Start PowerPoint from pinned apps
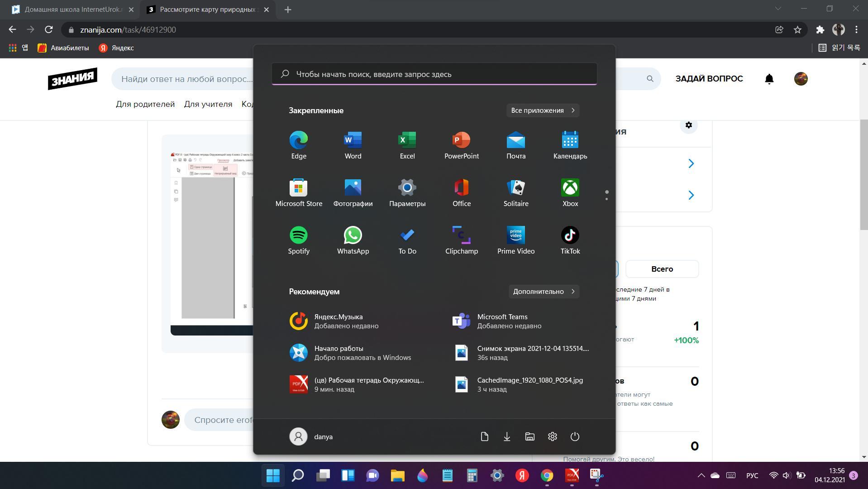 pyautogui.click(x=462, y=145)
